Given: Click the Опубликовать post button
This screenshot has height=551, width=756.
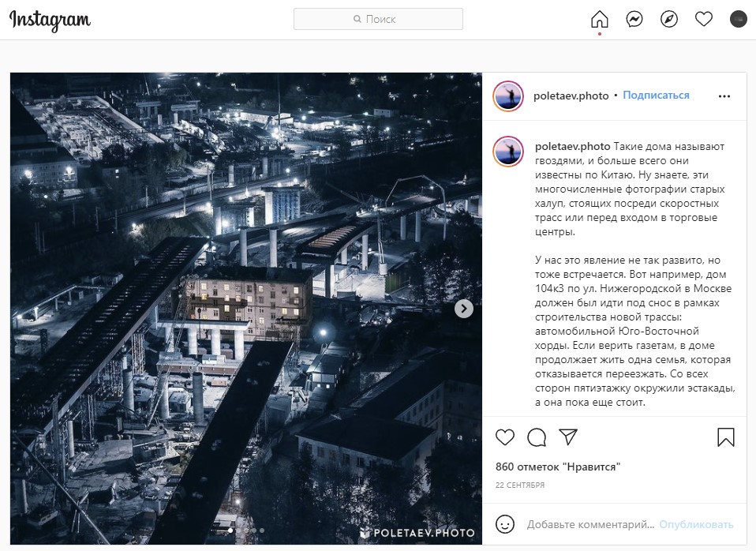Looking at the screenshot, I should pos(696,524).
